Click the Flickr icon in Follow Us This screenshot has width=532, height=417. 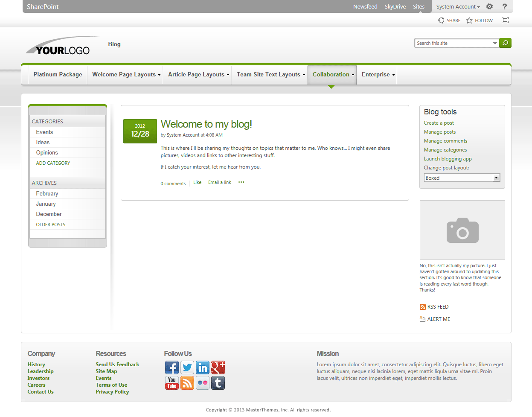click(x=203, y=383)
